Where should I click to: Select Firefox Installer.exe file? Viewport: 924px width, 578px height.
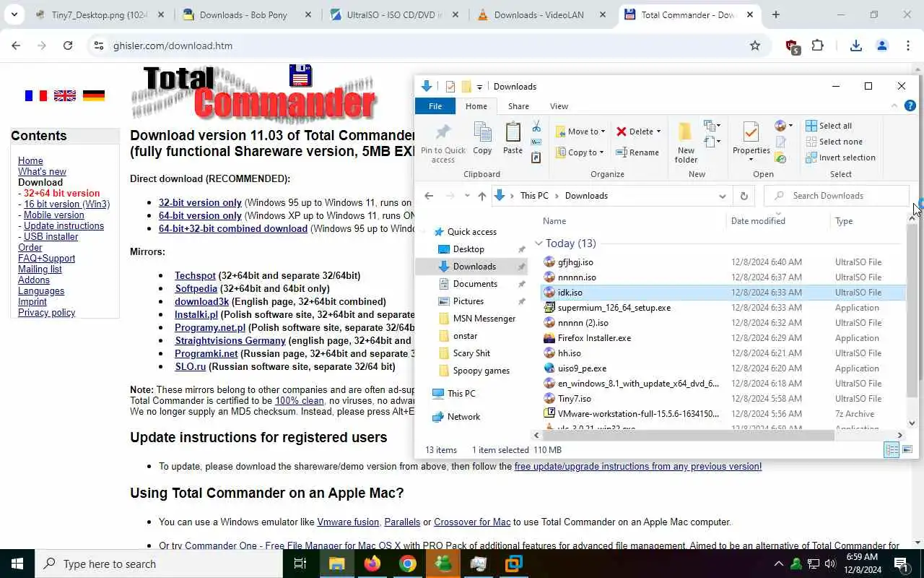click(x=594, y=338)
